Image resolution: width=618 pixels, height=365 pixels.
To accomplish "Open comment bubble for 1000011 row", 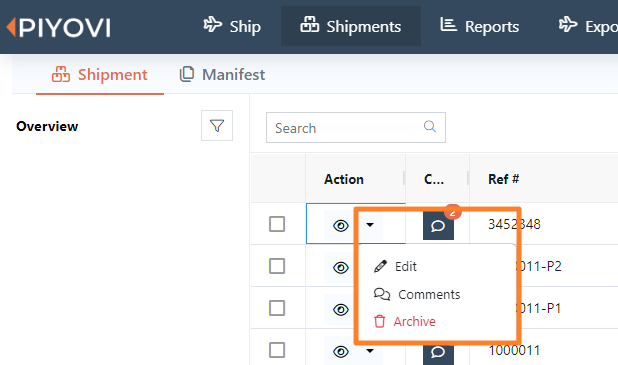I will coord(438,352).
